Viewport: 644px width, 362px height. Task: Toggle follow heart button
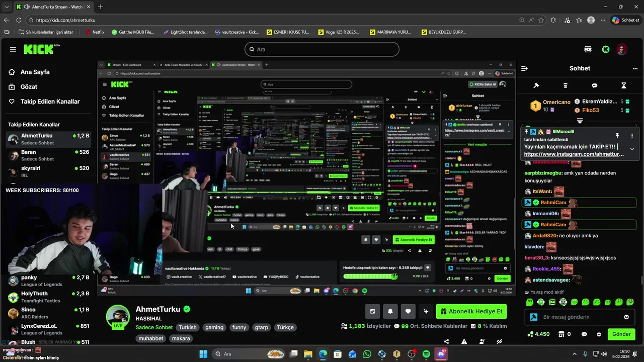(408, 311)
